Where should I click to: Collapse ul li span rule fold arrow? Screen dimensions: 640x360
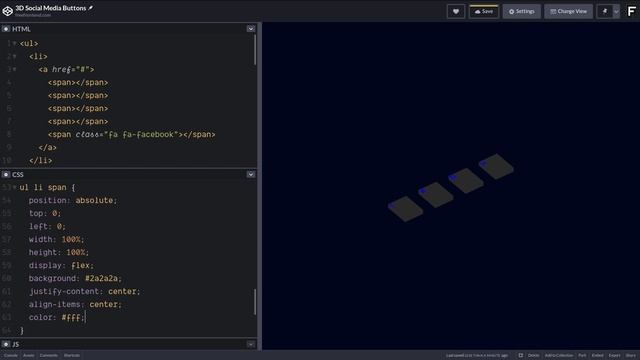[15, 187]
